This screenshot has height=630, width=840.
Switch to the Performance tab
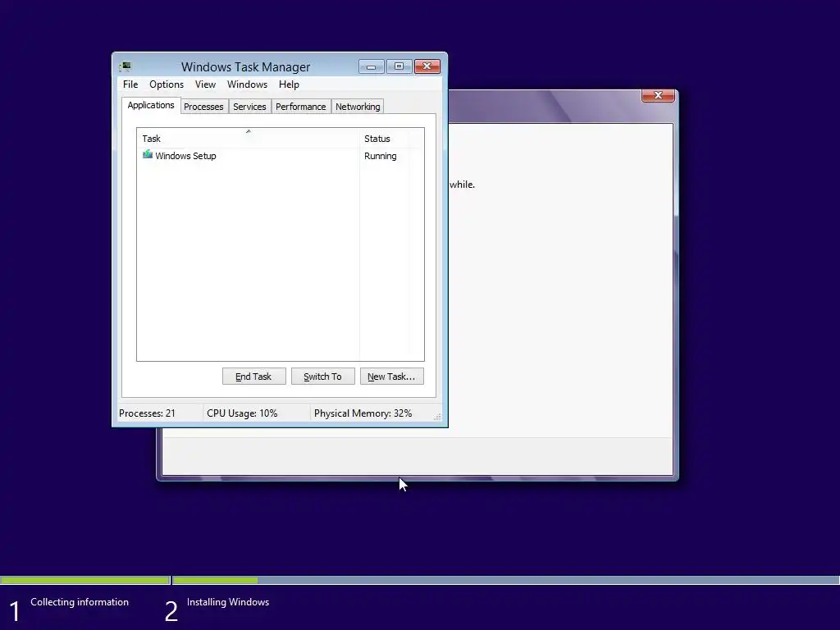click(x=300, y=107)
